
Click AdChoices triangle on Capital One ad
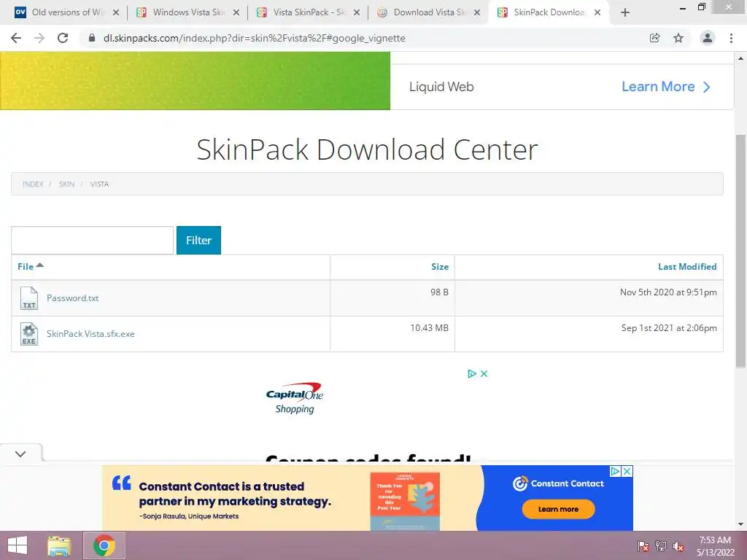[472, 374]
